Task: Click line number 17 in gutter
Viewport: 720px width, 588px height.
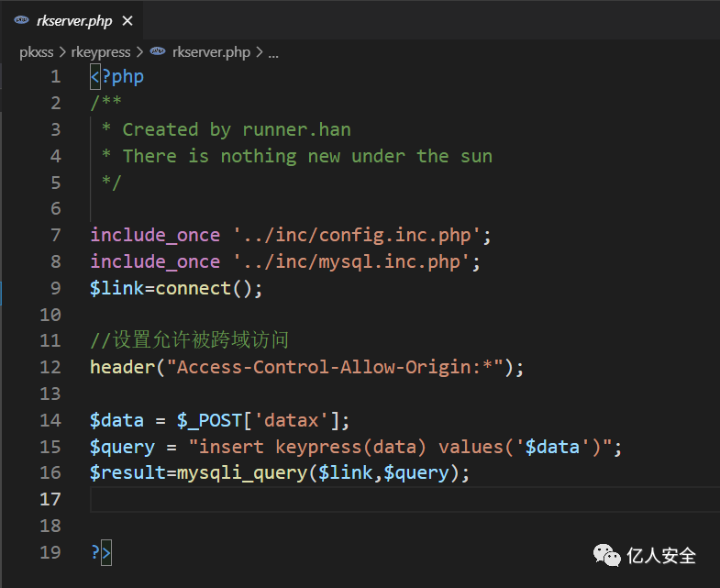Action: tap(50, 499)
